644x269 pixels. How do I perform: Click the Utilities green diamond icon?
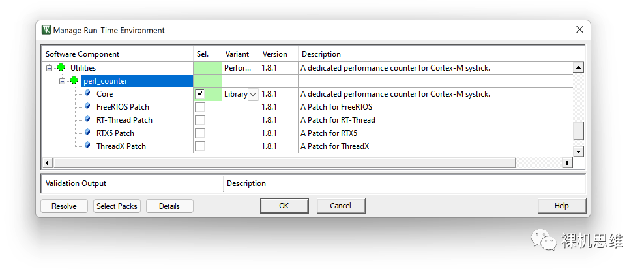tap(61, 68)
